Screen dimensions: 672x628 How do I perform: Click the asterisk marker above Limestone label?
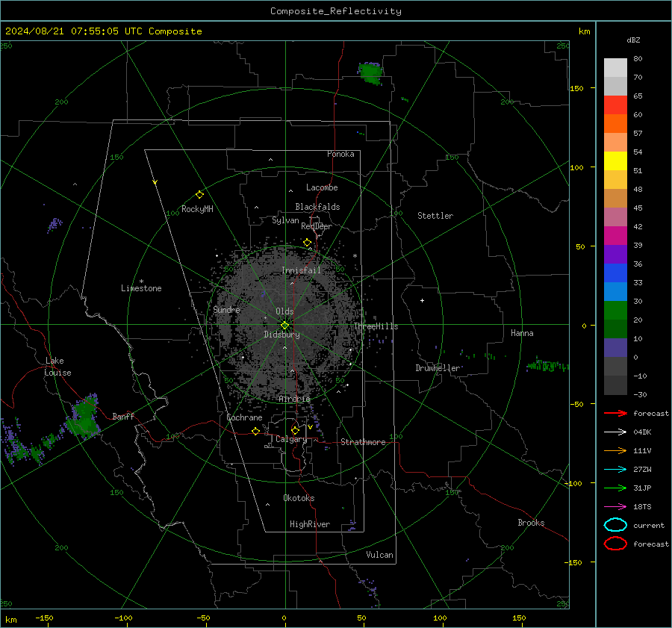(141, 282)
